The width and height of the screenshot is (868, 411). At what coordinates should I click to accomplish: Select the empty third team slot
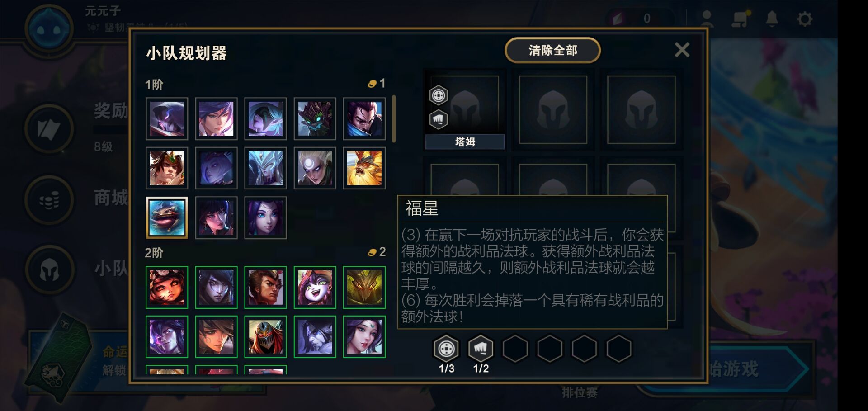pyautogui.click(x=641, y=109)
